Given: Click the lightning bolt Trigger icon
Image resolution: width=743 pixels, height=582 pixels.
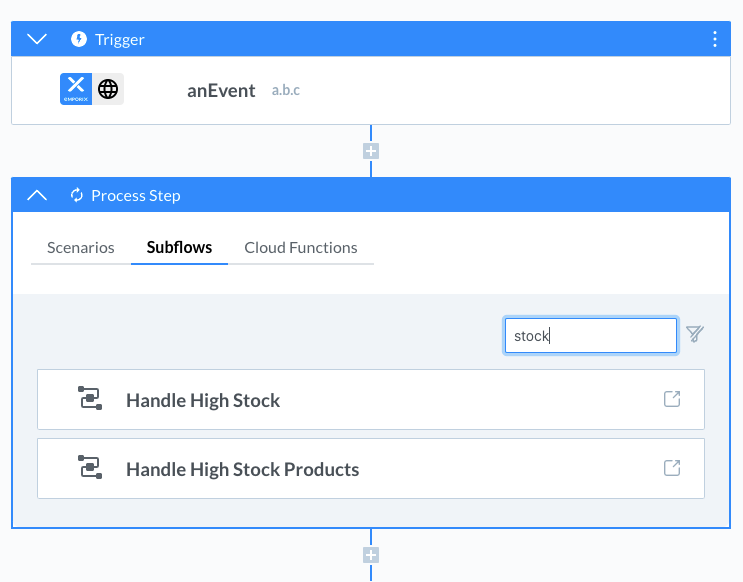Looking at the screenshot, I should point(79,39).
